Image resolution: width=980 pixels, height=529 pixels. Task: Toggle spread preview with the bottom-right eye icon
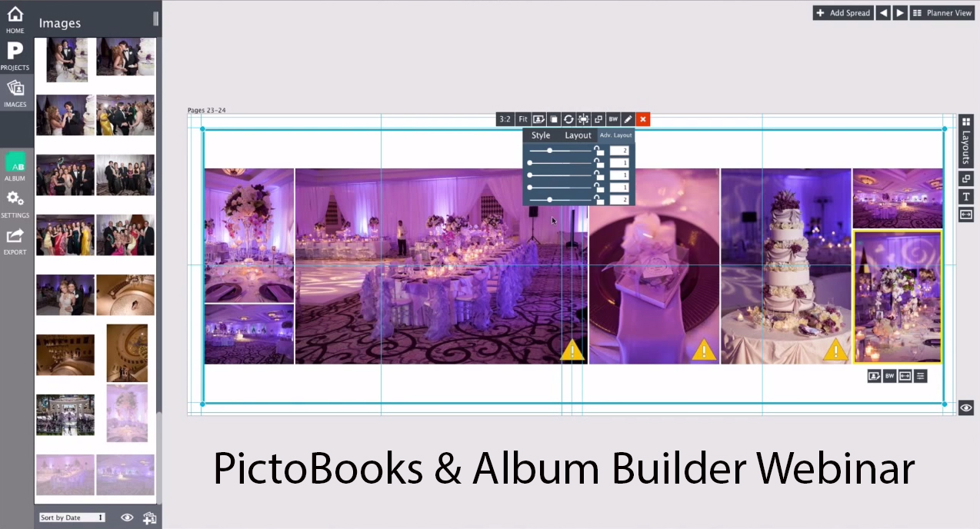966,408
